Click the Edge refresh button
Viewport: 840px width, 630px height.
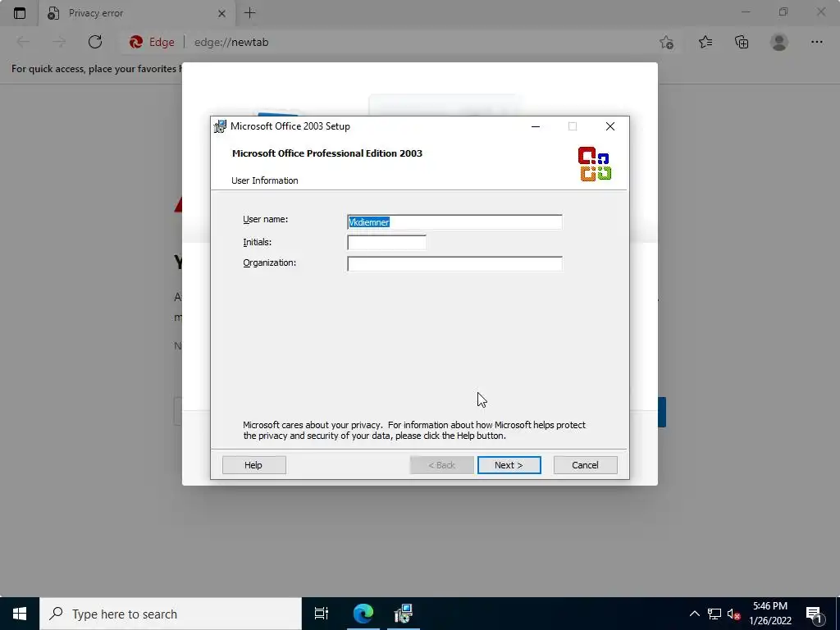click(x=95, y=42)
